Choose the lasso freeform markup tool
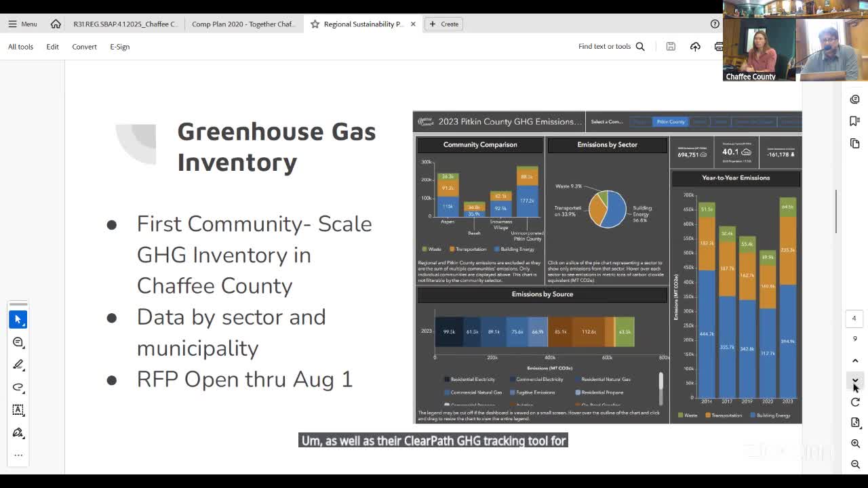 click(x=18, y=387)
